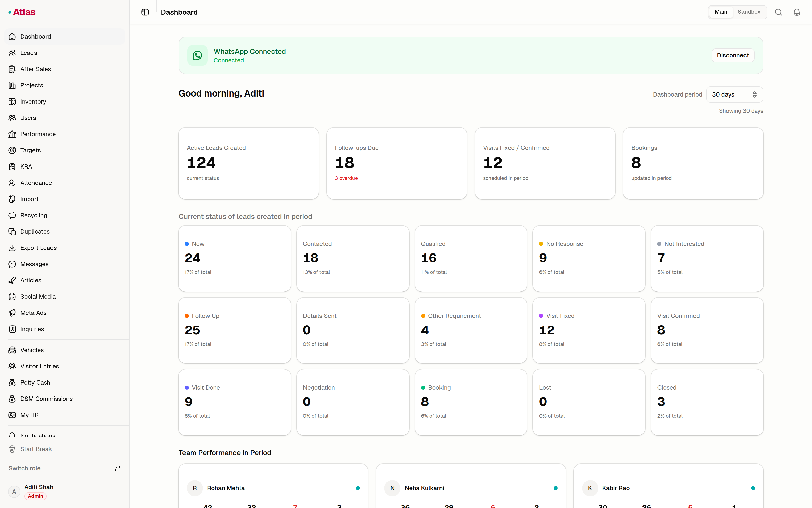This screenshot has width=812, height=508.
Task: Open Export Leads
Action: [x=65, y=248]
